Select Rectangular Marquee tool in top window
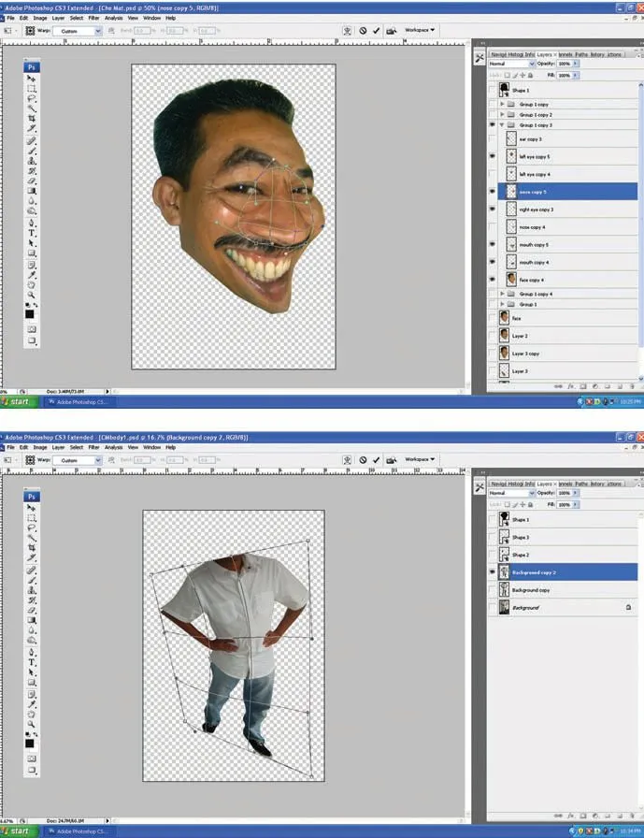This screenshot has height=838, width=644. (x=32, y=88)
